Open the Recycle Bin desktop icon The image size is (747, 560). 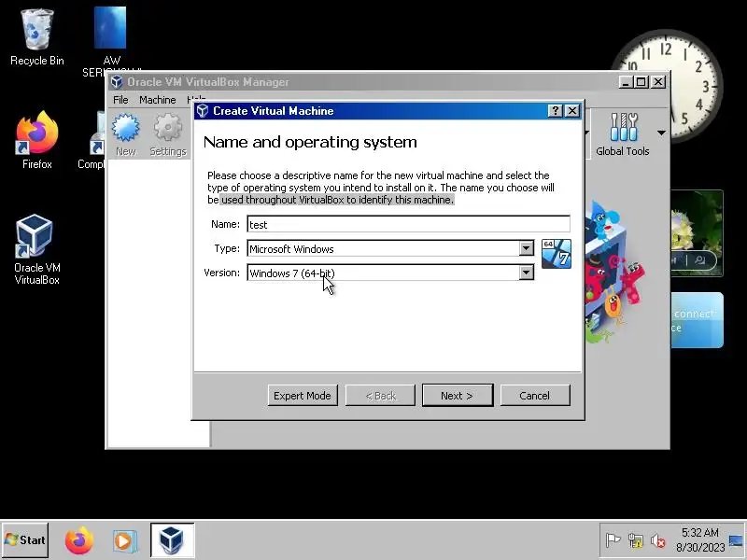pyautogui.click(x=36, y=37)
